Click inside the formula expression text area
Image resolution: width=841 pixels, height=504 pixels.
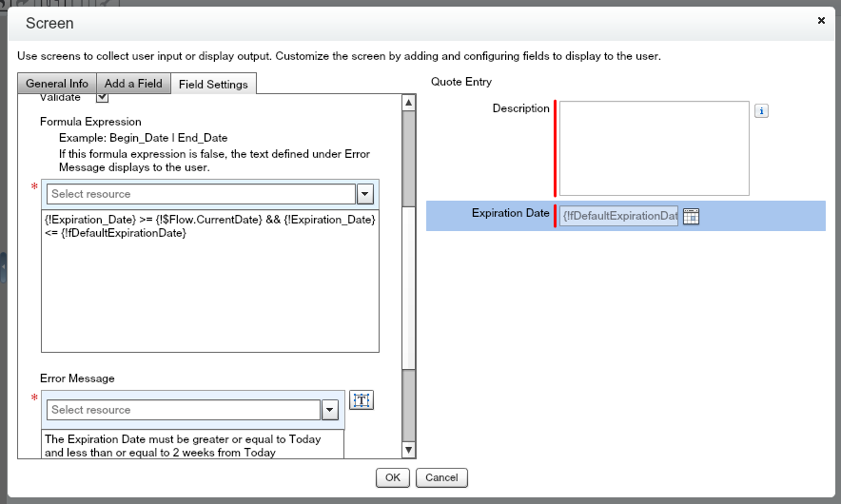click(209, 285)
